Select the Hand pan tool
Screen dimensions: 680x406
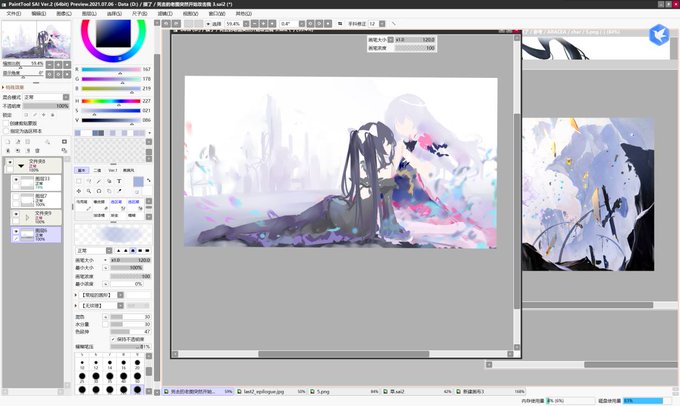[x=109, y=191]
